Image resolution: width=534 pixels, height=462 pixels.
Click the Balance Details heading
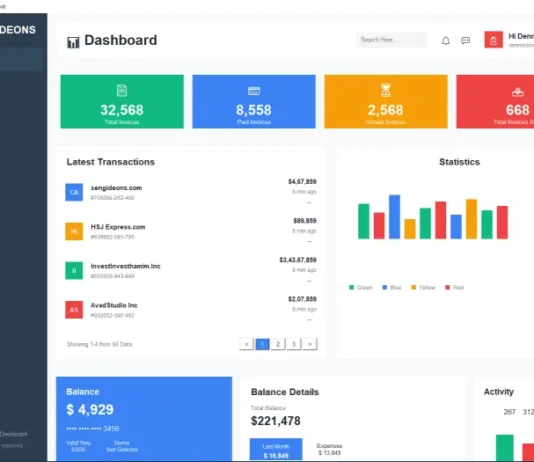point(285,392)
